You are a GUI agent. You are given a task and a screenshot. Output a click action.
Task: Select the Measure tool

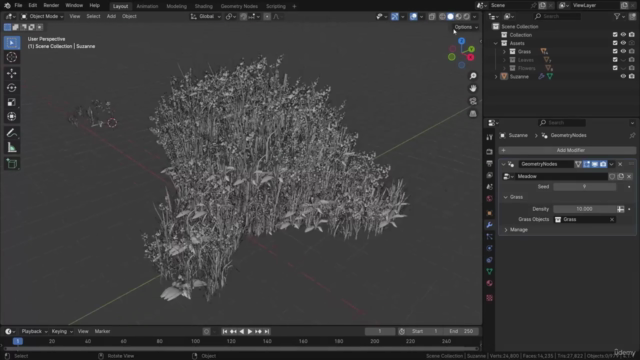click(11, 147)
